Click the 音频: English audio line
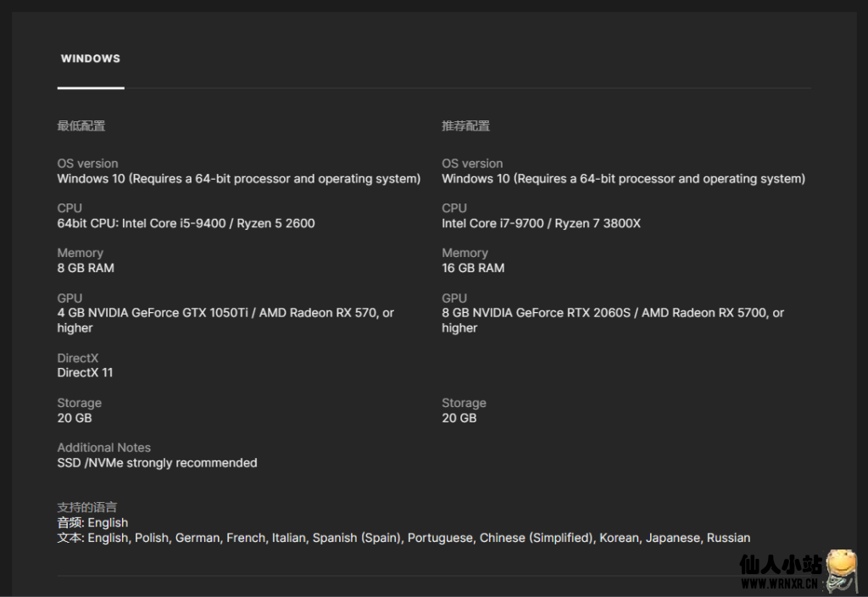 point(92,522)
